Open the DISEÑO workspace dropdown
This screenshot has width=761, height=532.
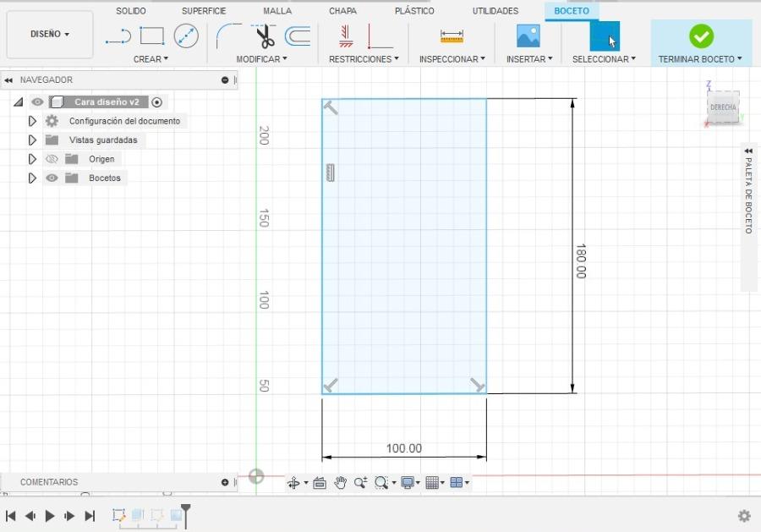[50, 34]
